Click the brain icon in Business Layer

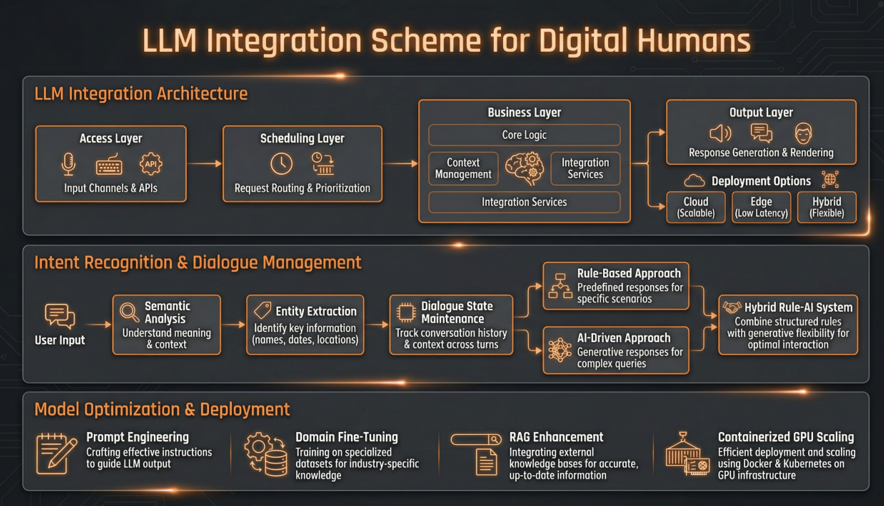(524, 168)
